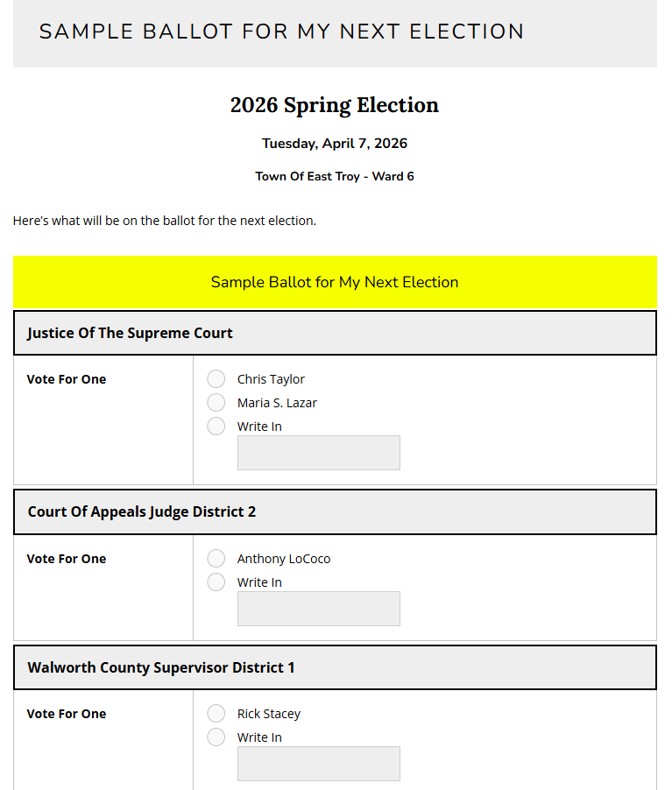Image resolution: width=672 pixels, height=790 pixels.
Task: Choose Write In radio for Court of Appeals
Action: point(216,582)
